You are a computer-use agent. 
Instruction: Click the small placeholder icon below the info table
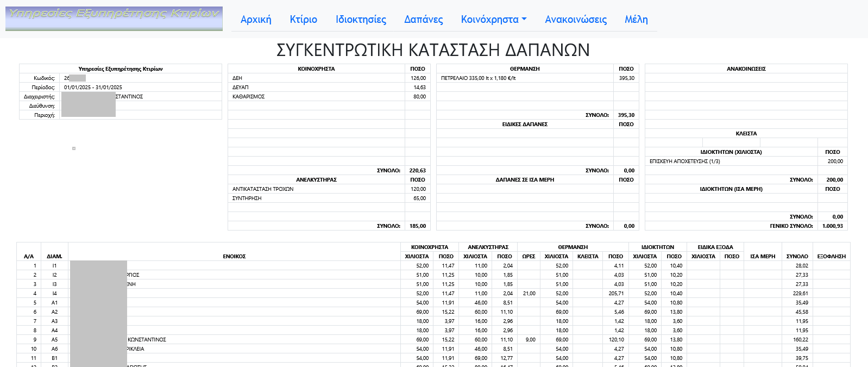pos(74,148)
